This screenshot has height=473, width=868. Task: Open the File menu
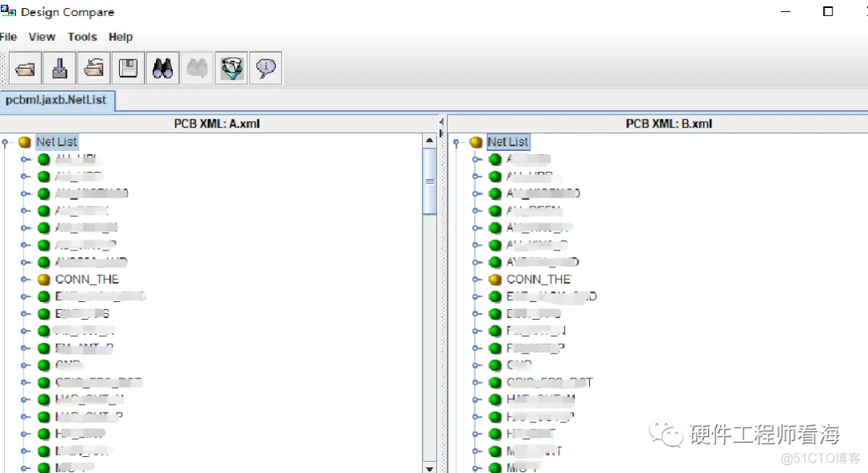coord(8,37)
